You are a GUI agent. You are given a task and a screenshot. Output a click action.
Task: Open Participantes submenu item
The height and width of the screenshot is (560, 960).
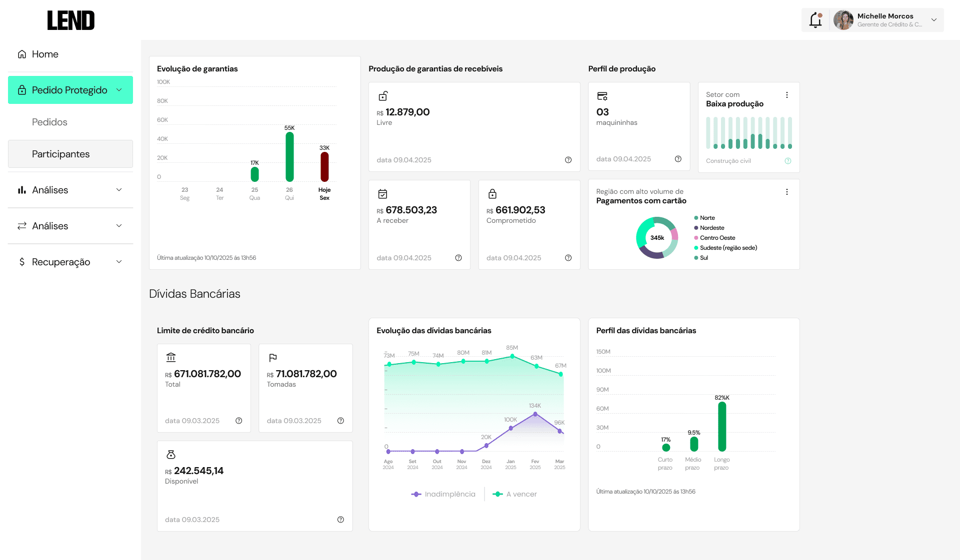(70, 154)
